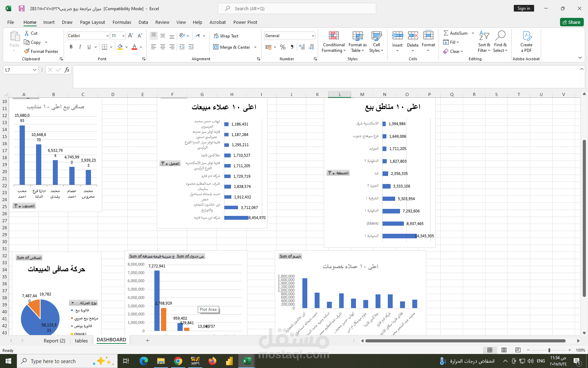Click the zoom slider handle
588x368 pixels.
pyautogui.click(x=549, y=350)
